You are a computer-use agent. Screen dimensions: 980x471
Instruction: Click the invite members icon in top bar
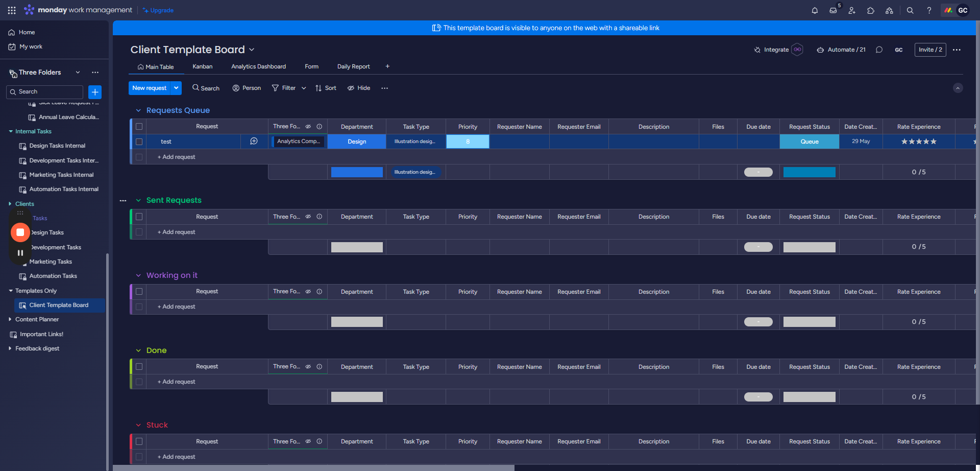[x=852, y=10]
